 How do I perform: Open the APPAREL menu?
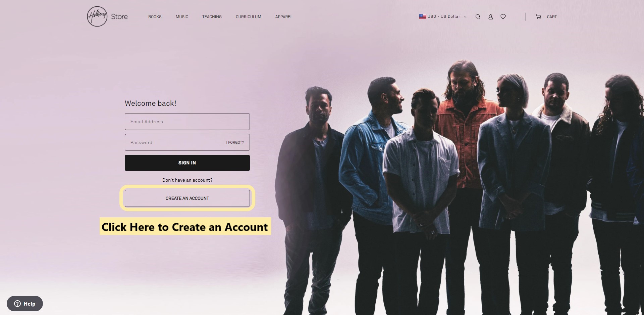(x=284, y=17)
